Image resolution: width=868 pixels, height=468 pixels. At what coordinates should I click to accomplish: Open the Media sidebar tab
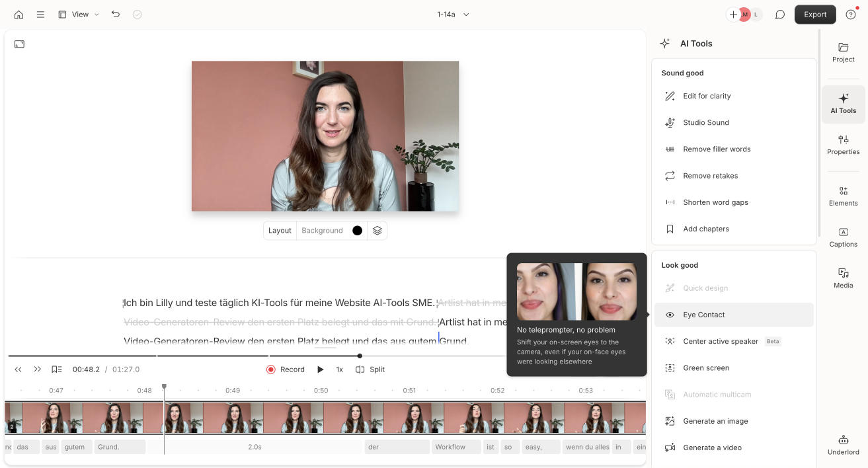844,278
